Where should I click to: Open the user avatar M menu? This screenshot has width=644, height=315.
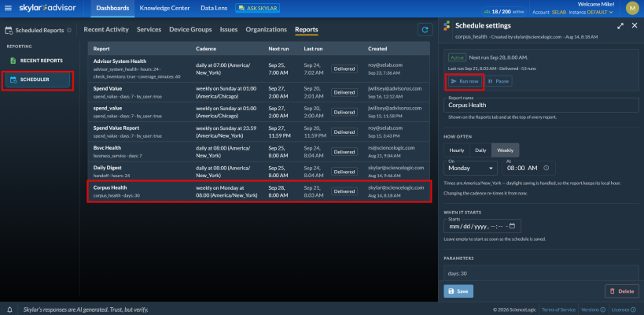point(632,8)
